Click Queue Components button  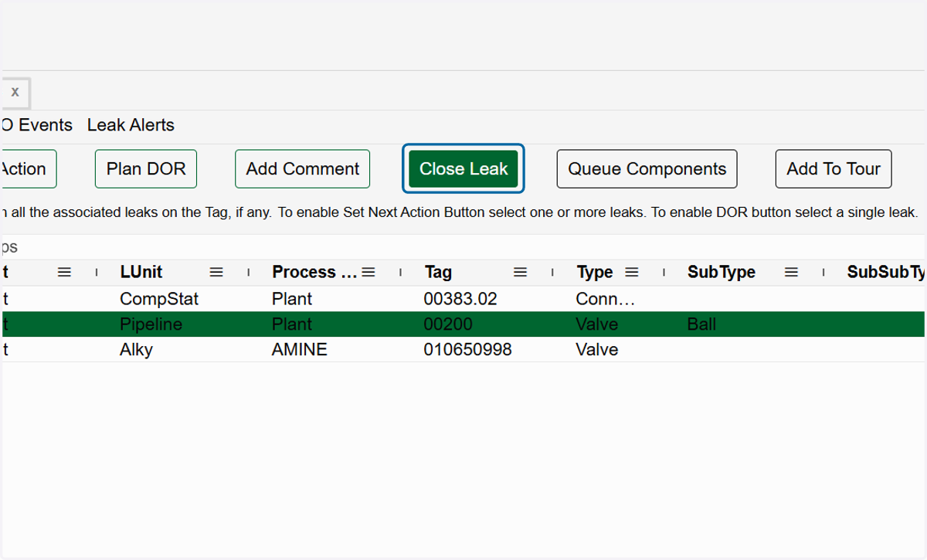(x=647, y=168)
